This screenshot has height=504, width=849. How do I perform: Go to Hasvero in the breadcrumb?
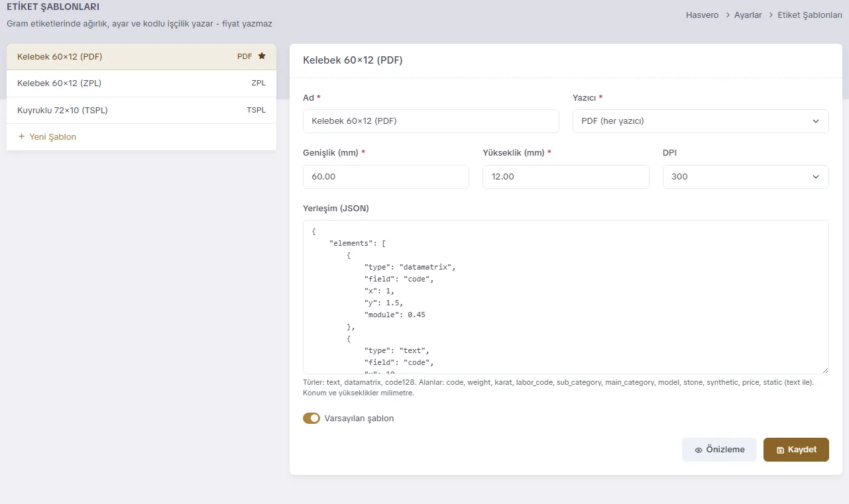(x=702, y=15)
